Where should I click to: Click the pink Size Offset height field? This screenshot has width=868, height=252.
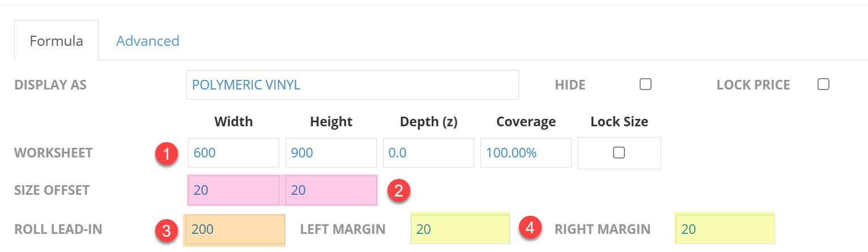[331, 190]
